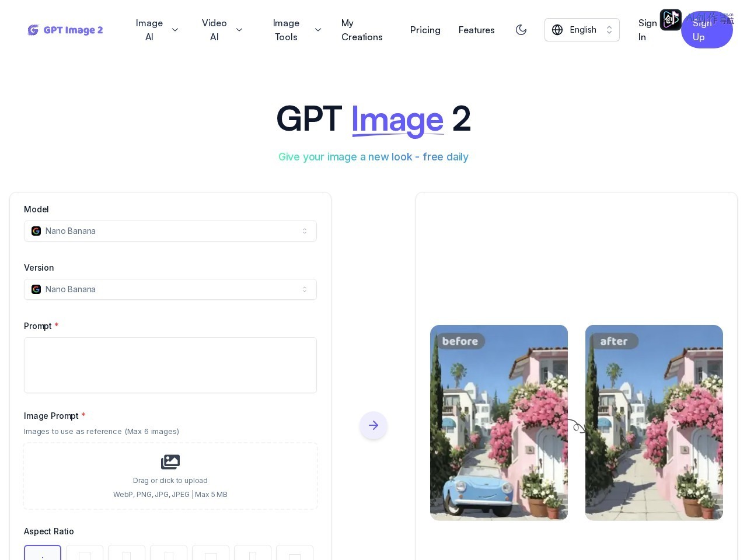Click "Give your image a new look - free daily"
This screenshot has height=560, width=747.
tap(373, 157)
